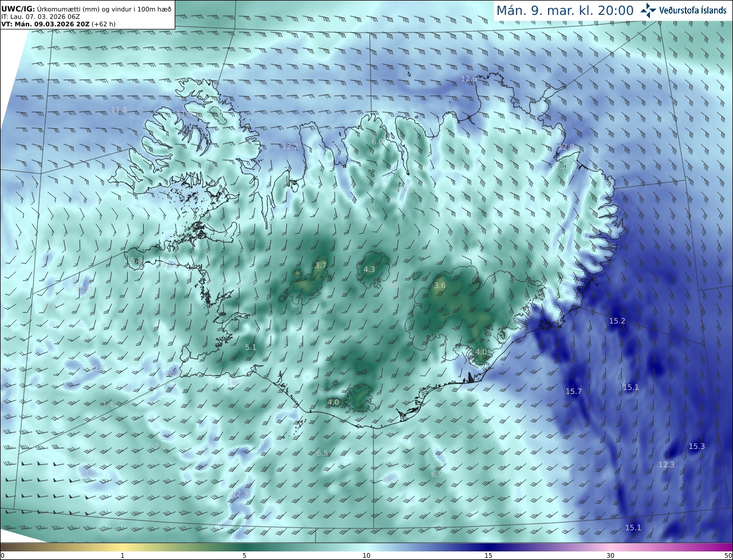Select the 6.5 value south of Iceland
This screenshot has width=733, height=560.
click(x=322, y=453)
